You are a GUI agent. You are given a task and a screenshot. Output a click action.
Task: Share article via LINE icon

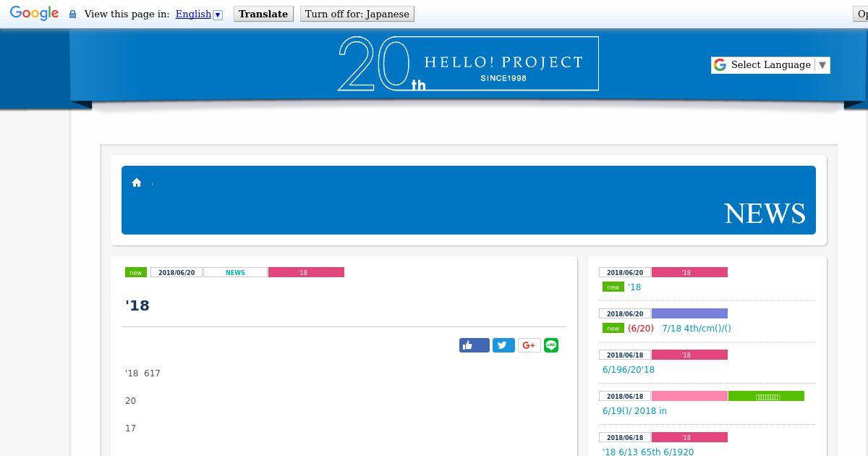click(x=551, y=345)
